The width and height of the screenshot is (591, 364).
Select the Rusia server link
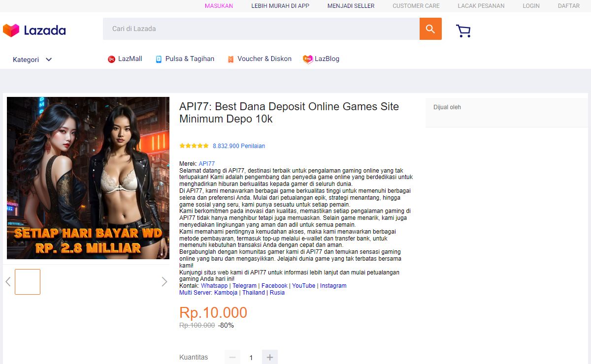pos(277,293)
